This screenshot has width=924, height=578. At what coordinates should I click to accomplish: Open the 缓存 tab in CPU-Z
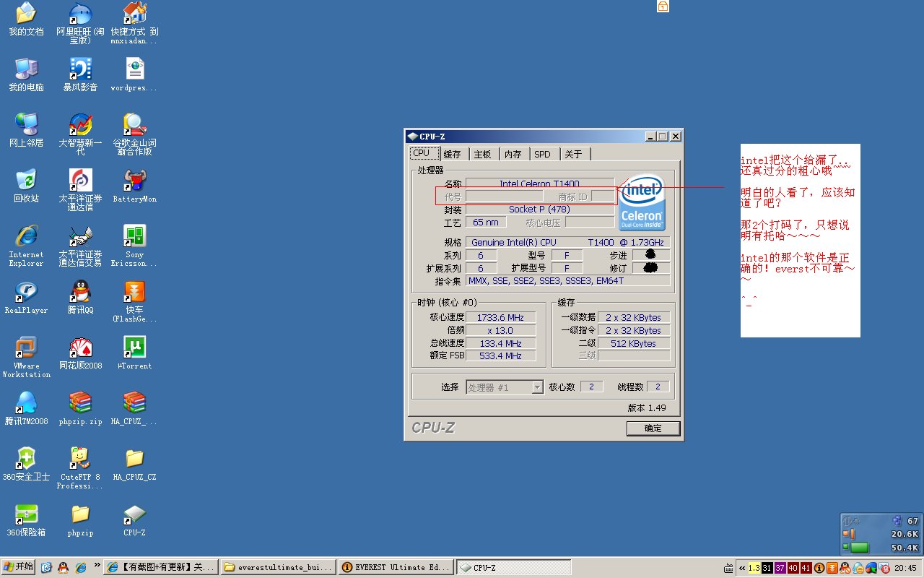[453, 154]
